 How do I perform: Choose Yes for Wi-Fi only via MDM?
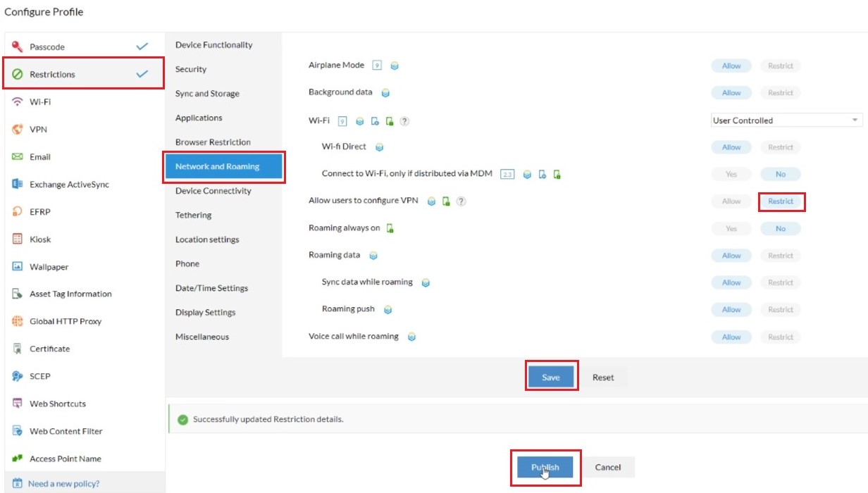click(x=731, y=175)
